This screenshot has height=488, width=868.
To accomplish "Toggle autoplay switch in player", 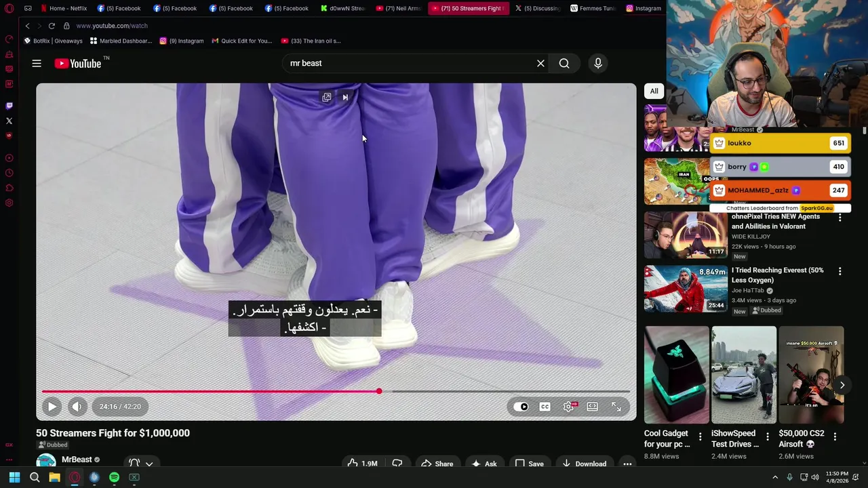I will coord(521,407).
